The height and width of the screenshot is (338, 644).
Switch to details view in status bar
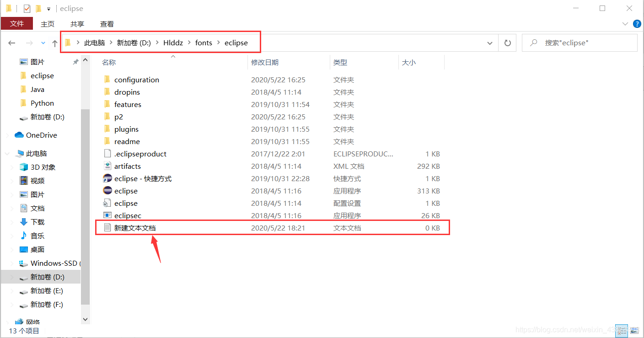tap(622, 330)
